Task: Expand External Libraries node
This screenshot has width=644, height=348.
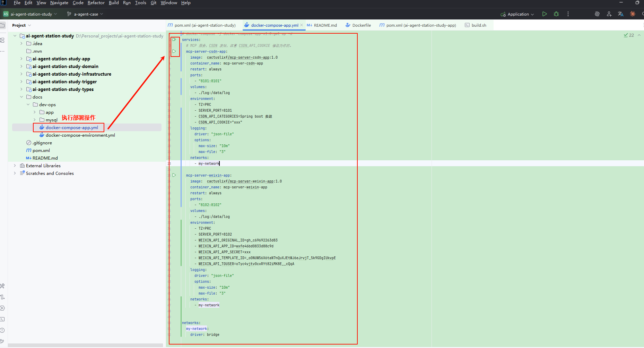Action: tap(15, 166)
